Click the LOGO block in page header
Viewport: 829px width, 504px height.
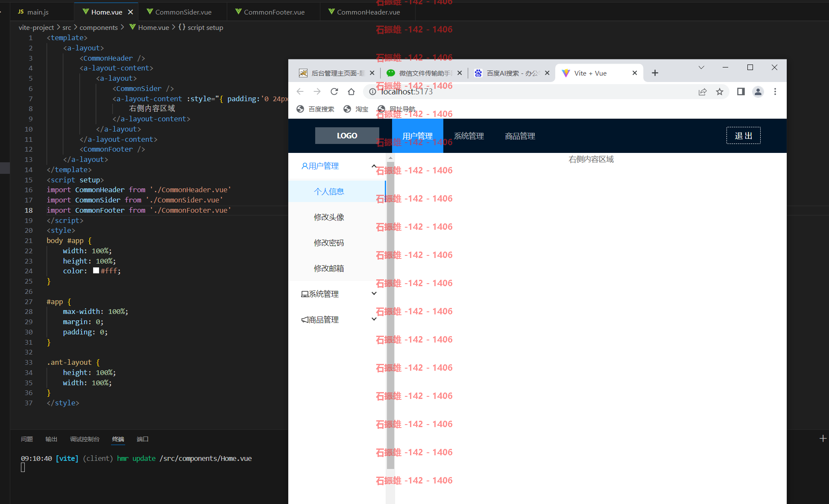click(x=347, y=135)
